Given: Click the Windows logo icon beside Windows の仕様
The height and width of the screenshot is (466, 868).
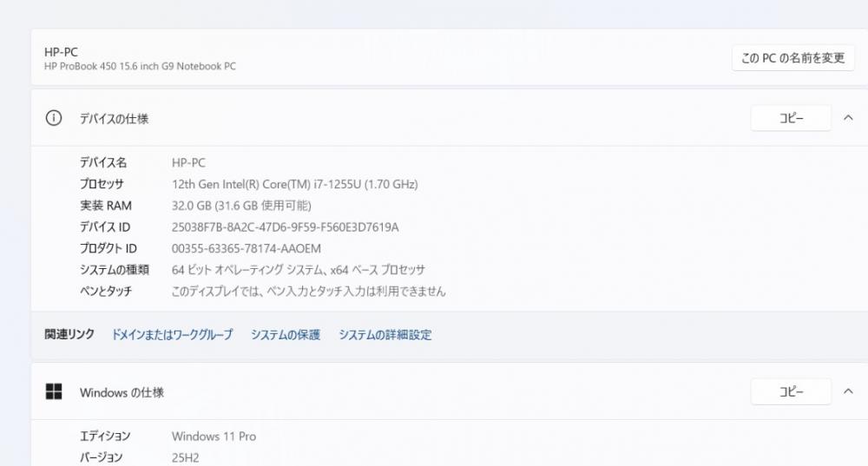Looking at the screenshot, I should pyautogui.click(x=54, y=392).
